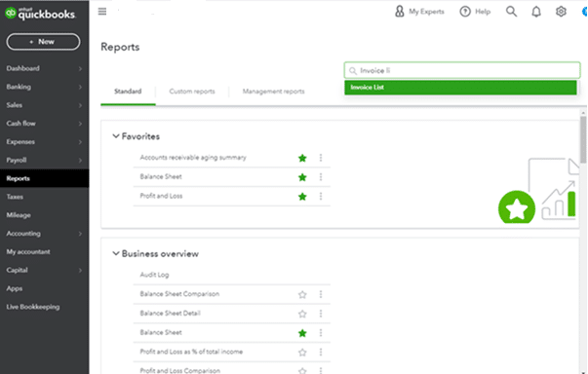588x374 pixels.
Task: Expand Cash flow submenu arrow
Action: point(80,124)
